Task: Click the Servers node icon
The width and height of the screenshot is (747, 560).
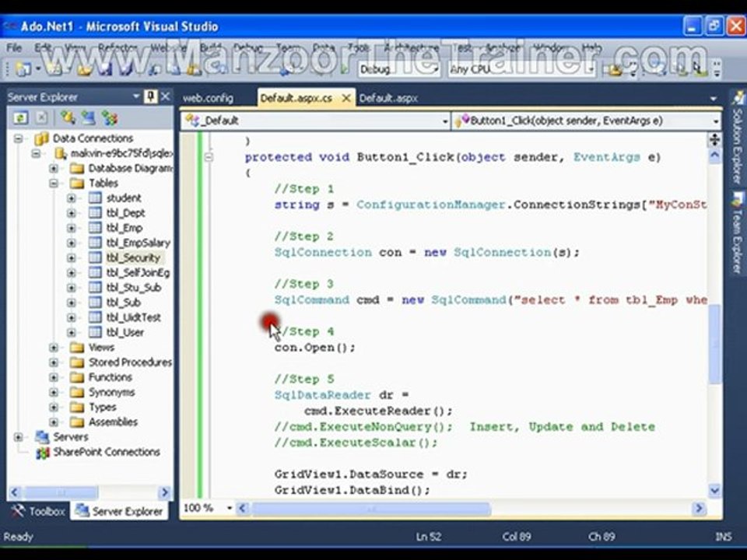Action: [x=42, y=436]
